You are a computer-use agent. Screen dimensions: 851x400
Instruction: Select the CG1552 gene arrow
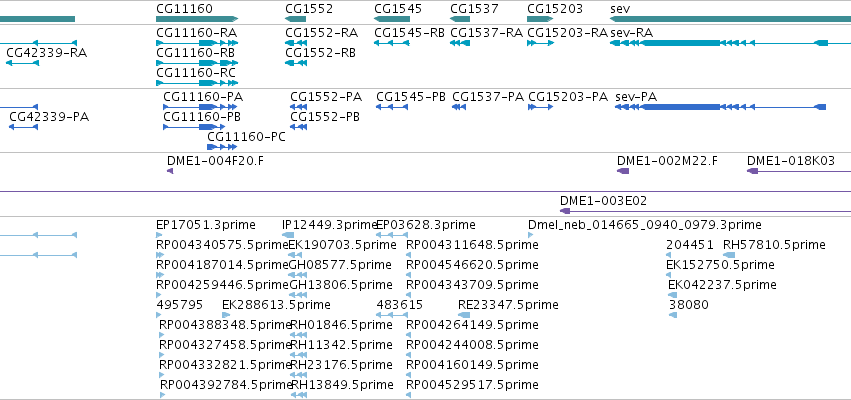pyautogui.click(x=295, y=19)
